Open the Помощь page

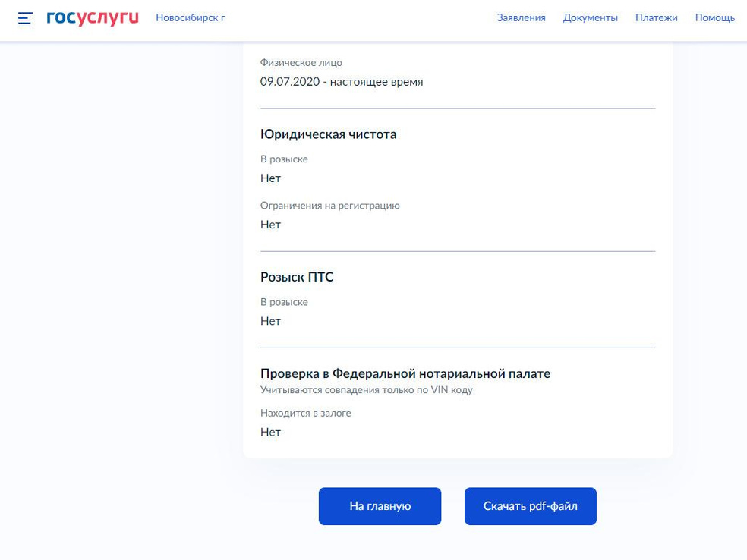coord(714,18)
